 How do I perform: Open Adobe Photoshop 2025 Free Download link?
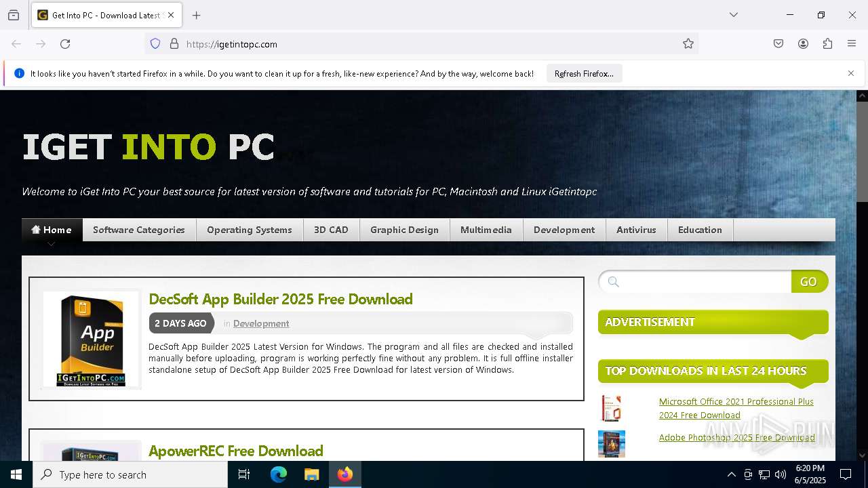(x=737, y=437)
